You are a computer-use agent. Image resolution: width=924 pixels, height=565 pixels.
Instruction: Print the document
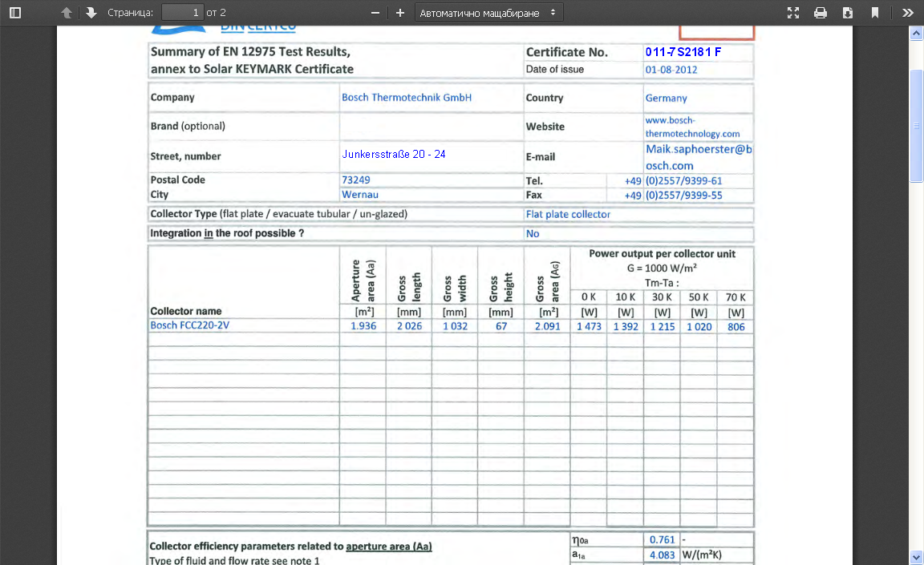click(x=821, y=13)
